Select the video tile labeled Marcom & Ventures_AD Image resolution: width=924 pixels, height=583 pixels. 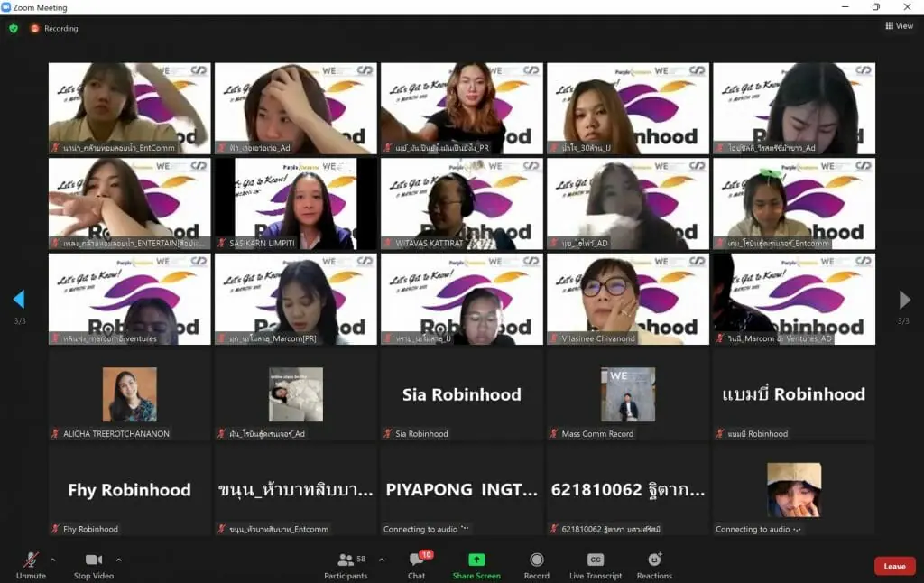794,300
